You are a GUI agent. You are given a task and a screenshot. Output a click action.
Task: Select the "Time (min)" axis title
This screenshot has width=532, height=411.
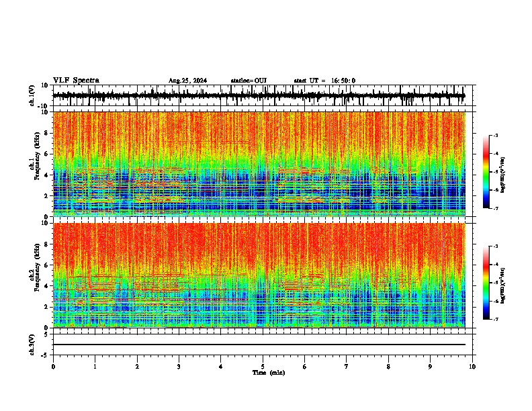coord(269,373)
